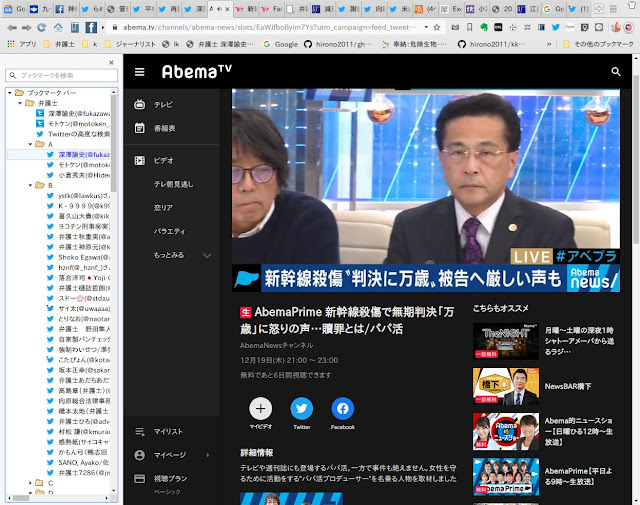Open ビデオ section in sidebar
640x505 pixels.
(x=163, y=160)
